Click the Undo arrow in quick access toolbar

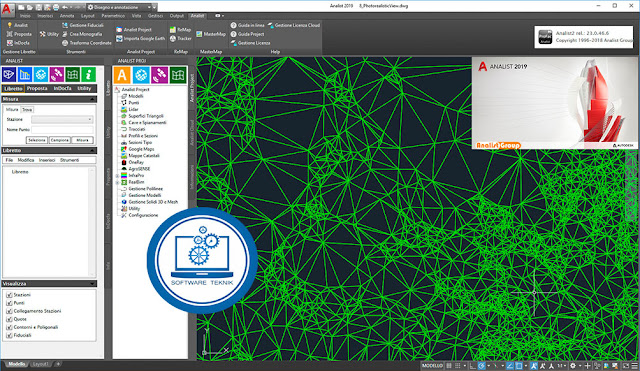[x=65, y=7]
